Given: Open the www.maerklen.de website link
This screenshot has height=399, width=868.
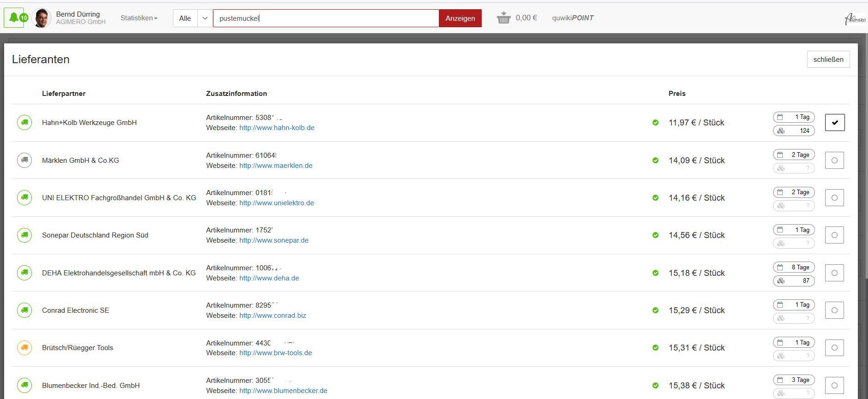Looking at the screenshot, I should point(276,166).
